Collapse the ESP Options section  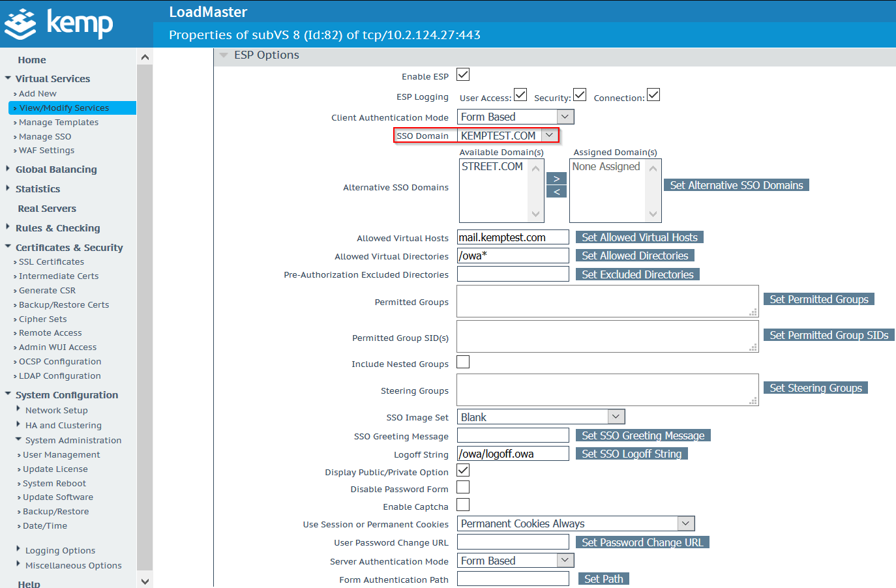[224, 55]
